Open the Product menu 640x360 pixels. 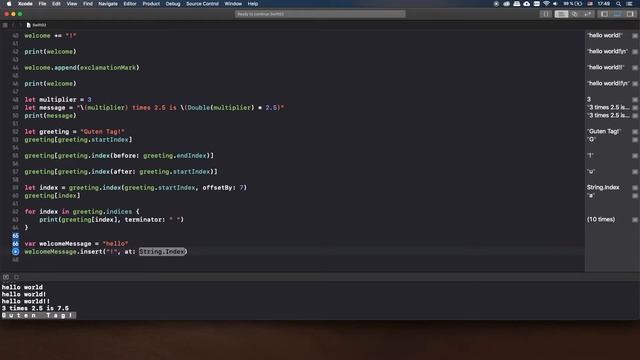pyautogui.click(x=151, y=4)
